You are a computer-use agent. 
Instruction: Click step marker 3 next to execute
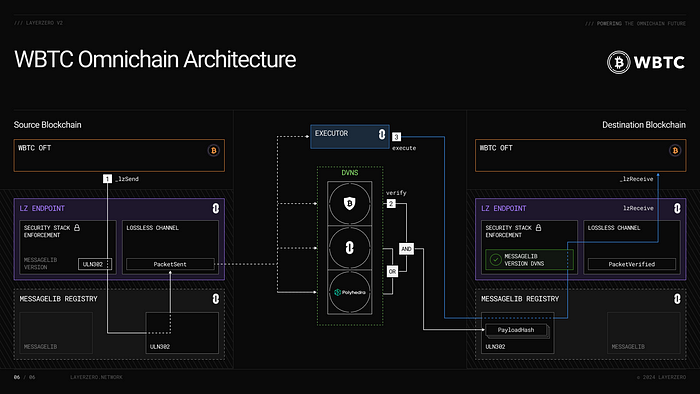pyautogui.click(x=396, y=137)
